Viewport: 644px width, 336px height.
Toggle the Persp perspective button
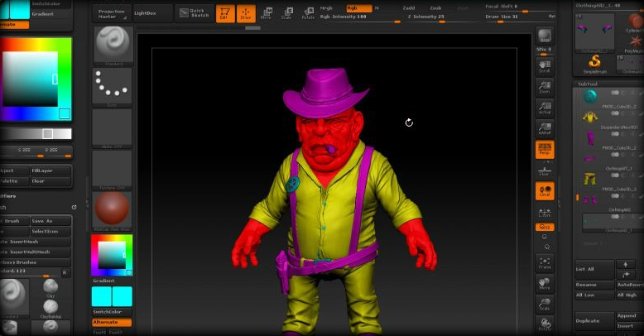[545, 149]
